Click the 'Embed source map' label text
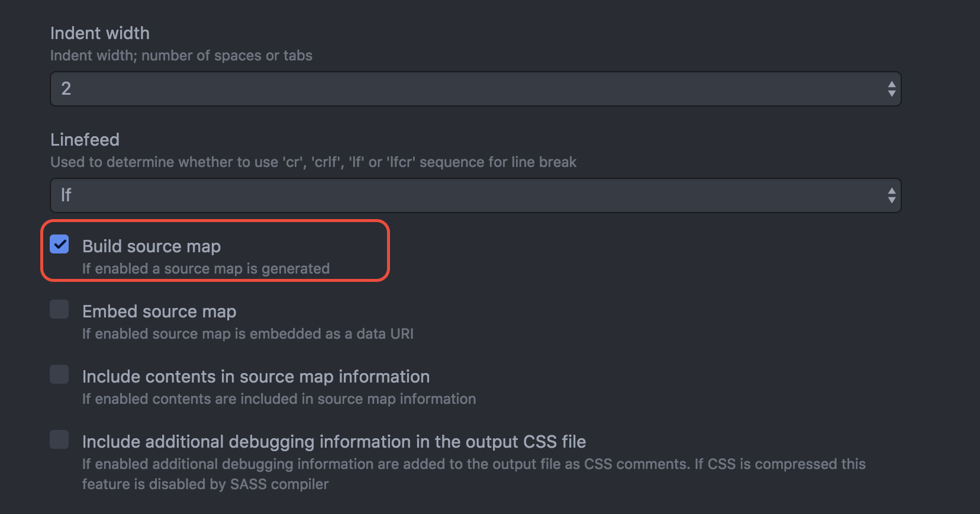This screenshot has height=514, width=980. (x=159, y=311)
